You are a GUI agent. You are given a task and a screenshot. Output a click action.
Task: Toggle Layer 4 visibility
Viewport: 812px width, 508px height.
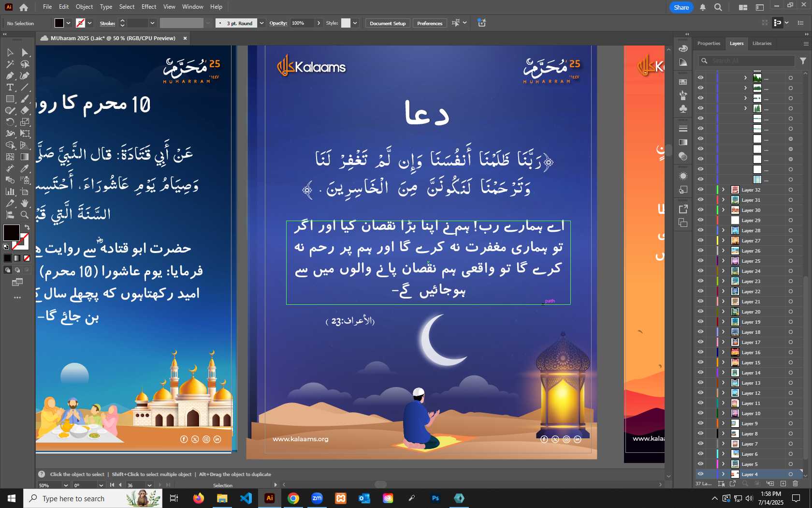click(x=700, y=474)
